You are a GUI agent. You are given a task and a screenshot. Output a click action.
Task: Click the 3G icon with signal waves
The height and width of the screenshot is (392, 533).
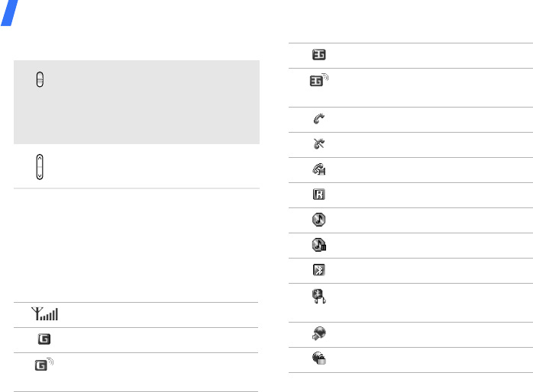(319, 82)
